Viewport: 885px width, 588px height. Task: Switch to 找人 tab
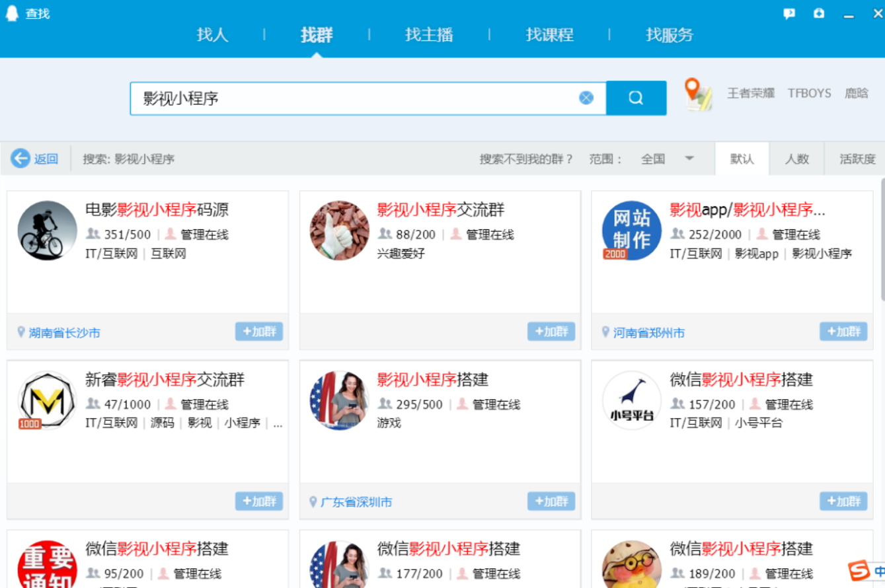(213, 35)
